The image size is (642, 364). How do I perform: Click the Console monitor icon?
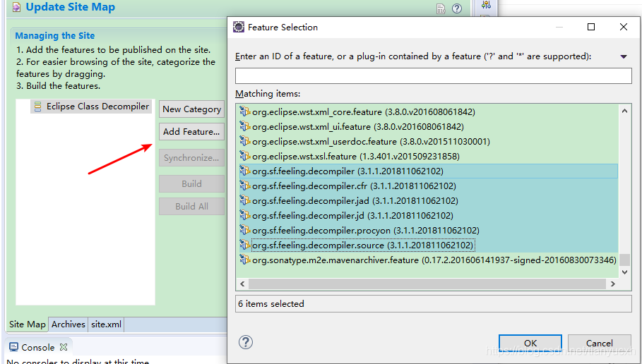tap(13, 347)
